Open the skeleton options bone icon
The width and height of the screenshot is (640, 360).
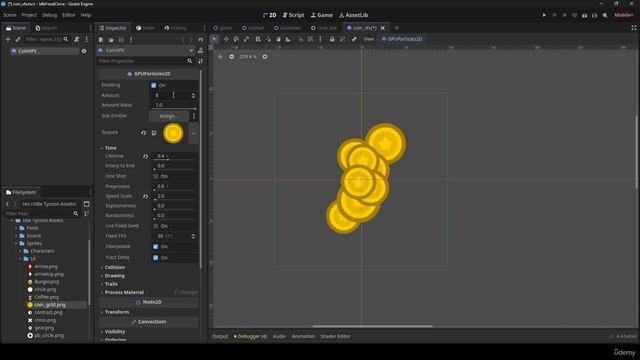(x=354, y=39)
